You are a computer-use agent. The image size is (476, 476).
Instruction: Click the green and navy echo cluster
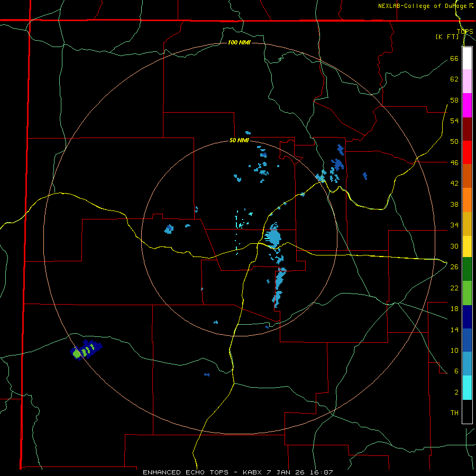[86, 350]
